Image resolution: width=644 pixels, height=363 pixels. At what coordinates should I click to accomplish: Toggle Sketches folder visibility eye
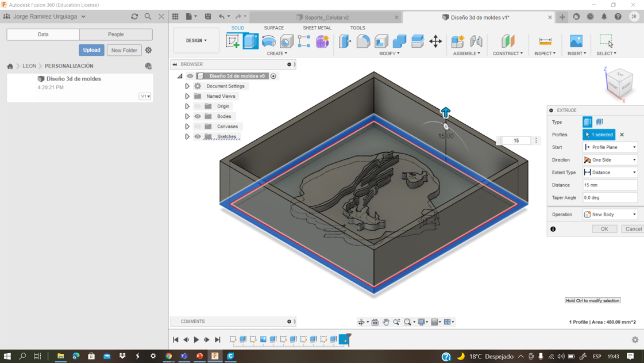point(198,137)
